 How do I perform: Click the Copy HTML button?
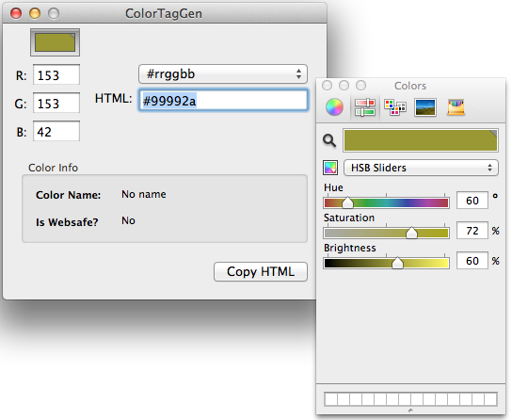tap(261, 271)
